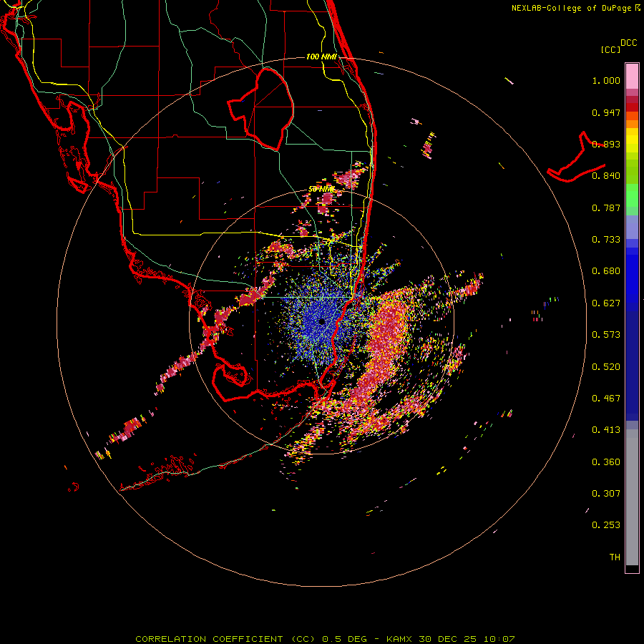Image resolution: width=644 pixels, height=644 pixels.
Task: Select the 0.467 legend value
Action: click(x=606, y=399)
